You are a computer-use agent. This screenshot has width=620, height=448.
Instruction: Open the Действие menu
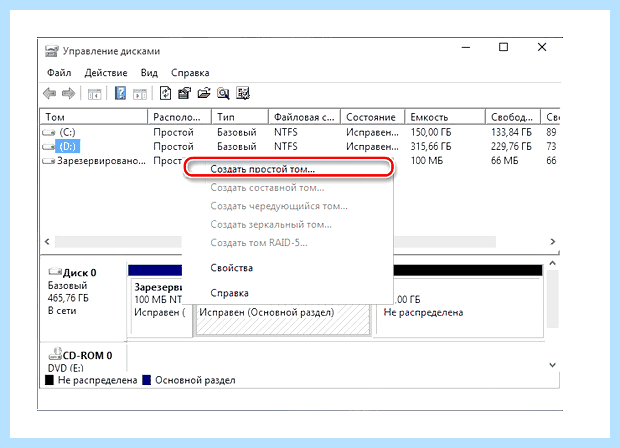point(106,73)
